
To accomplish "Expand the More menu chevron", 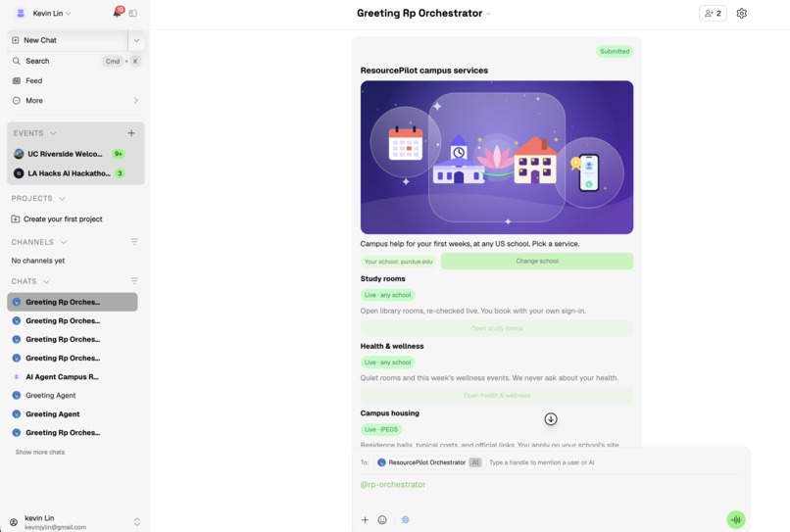I will pos(135,100).
